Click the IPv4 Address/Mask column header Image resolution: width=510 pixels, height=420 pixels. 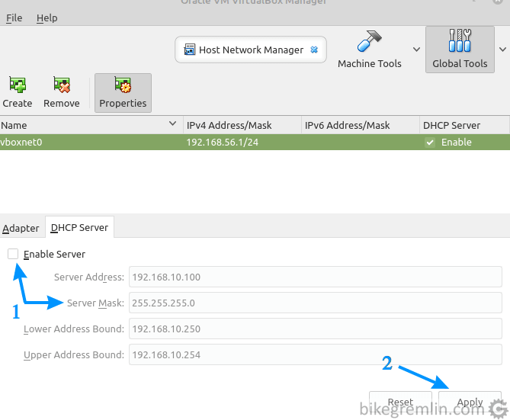tap(242, 125)
